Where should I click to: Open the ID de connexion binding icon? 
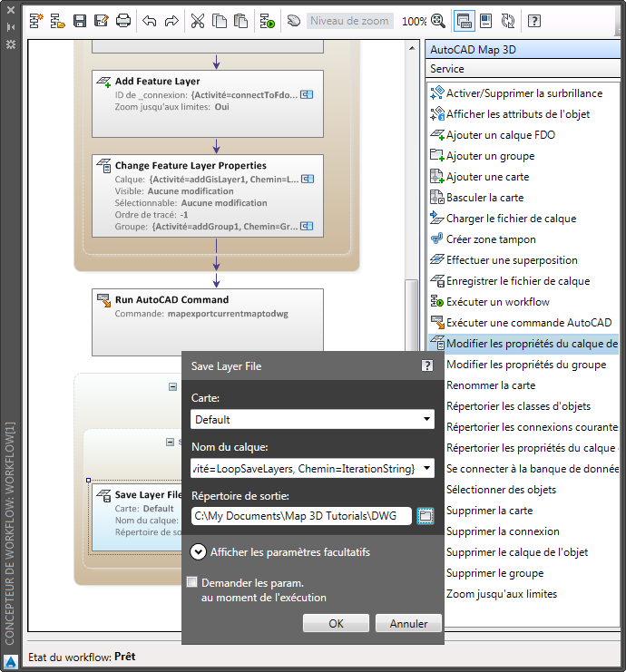tap(307, 94)
